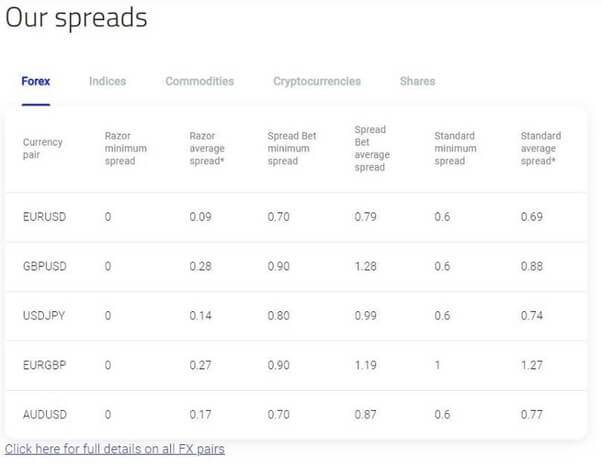Image resolution: width=602 pixels, height=468 pixels.
Task: Click the Spread Bet average spread header
Action: 372,148
